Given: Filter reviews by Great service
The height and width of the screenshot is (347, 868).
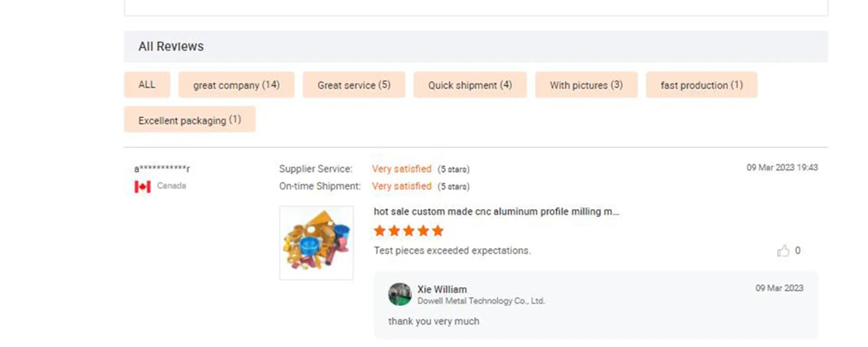Looking at the screenshot, I should 354,85.
